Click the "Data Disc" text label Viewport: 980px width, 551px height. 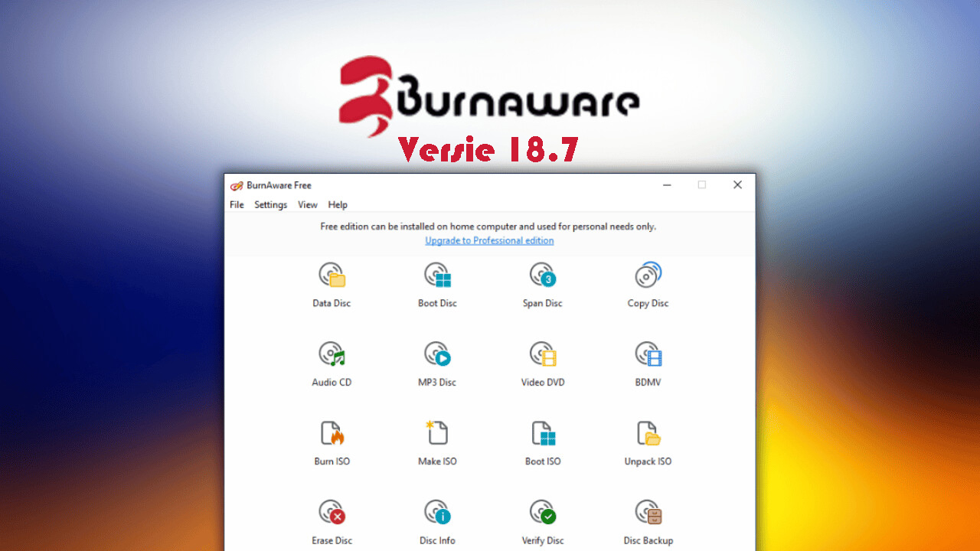[332, 304]
